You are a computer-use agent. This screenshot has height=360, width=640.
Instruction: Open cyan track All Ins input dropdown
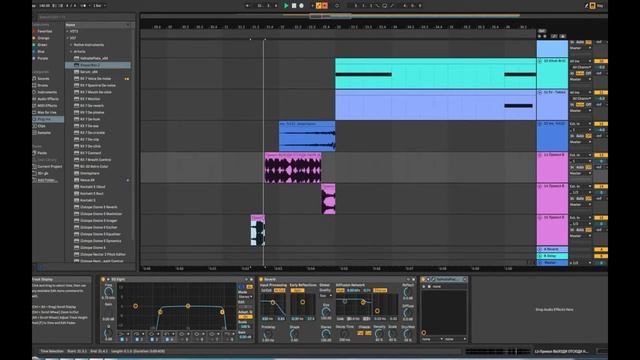[x=580, y=61]
